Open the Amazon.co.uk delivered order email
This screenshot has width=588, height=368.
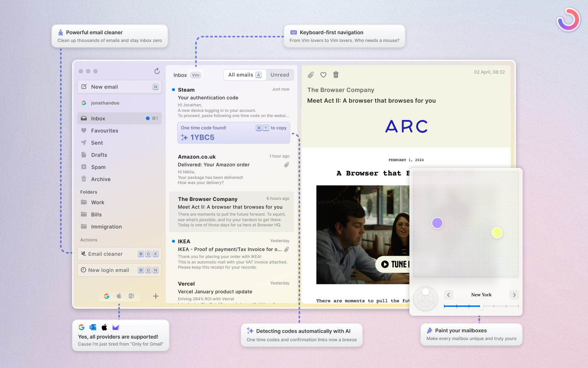(232, 169)
